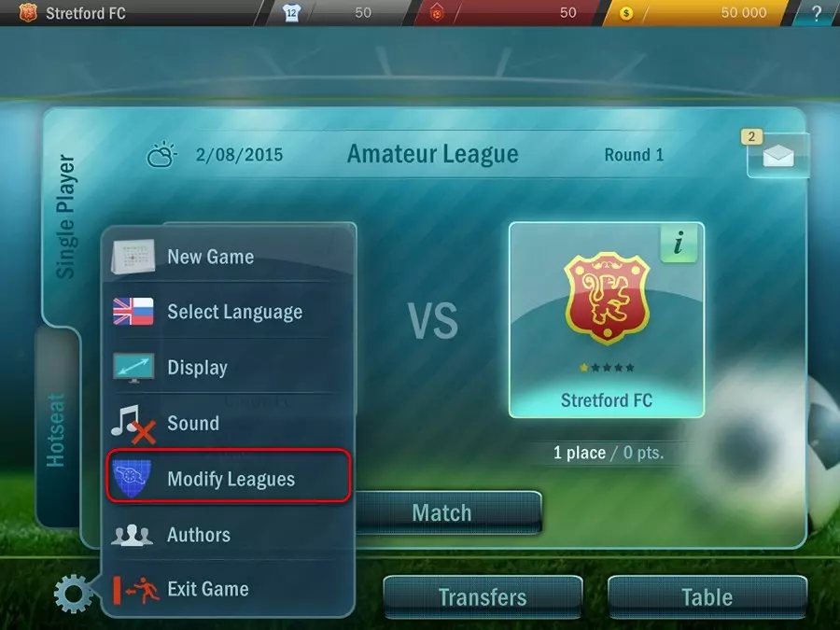Viewport: 840px width, 630px height.
Task: Click the gold coin money icon
Action: (625, 13)
